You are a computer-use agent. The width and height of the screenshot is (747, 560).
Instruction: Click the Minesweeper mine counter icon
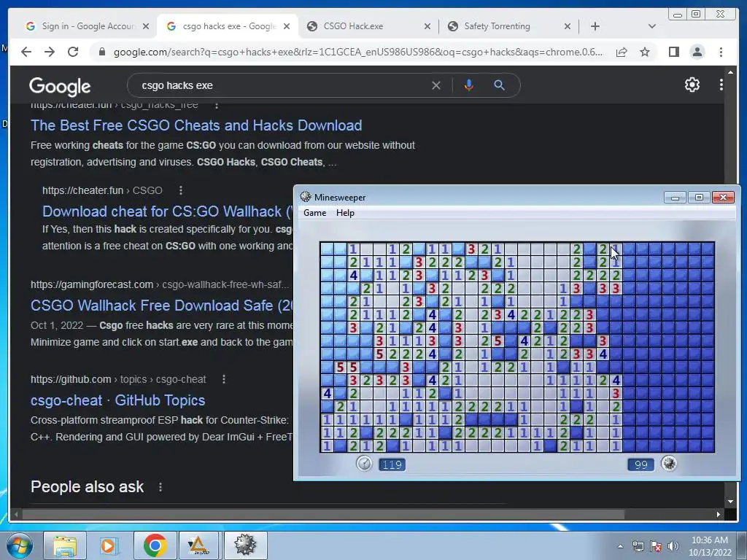669,463
